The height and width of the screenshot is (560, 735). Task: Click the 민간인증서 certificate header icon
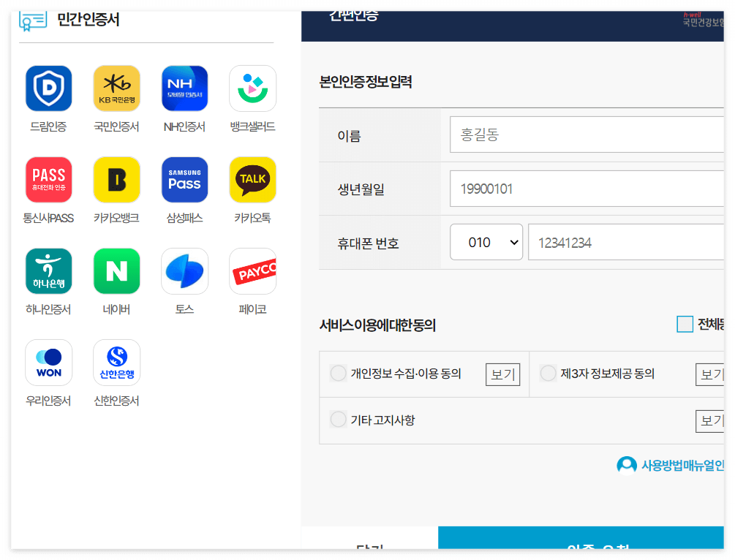pyautogui.click(x=33, y=20)
